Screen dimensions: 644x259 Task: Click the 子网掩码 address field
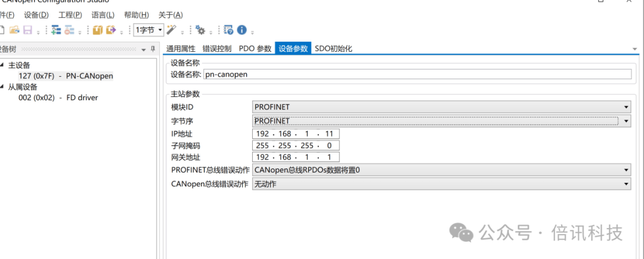pyautogui.click(x=296, y=145)
